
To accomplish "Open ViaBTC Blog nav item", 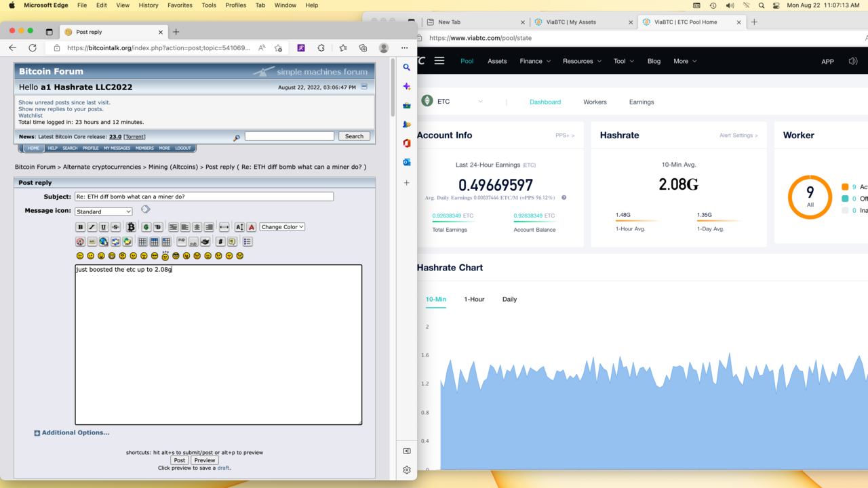I will (x=654, y=61).
